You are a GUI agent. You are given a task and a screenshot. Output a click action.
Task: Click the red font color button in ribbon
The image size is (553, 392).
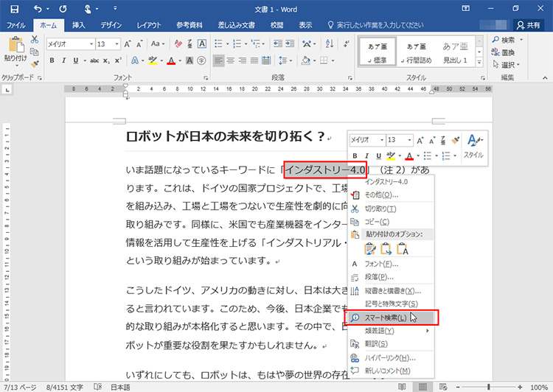171,60
